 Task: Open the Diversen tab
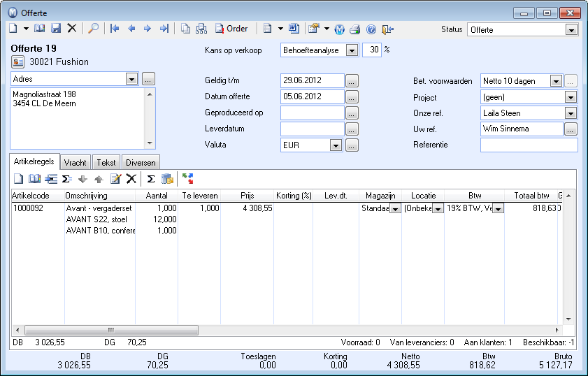point(141,162)
